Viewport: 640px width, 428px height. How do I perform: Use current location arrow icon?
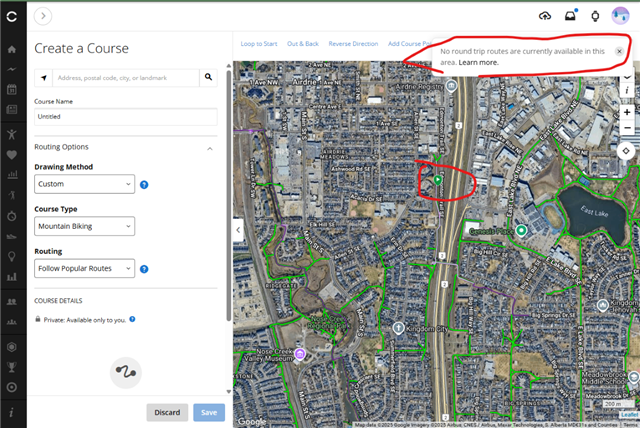click(44, 77)
